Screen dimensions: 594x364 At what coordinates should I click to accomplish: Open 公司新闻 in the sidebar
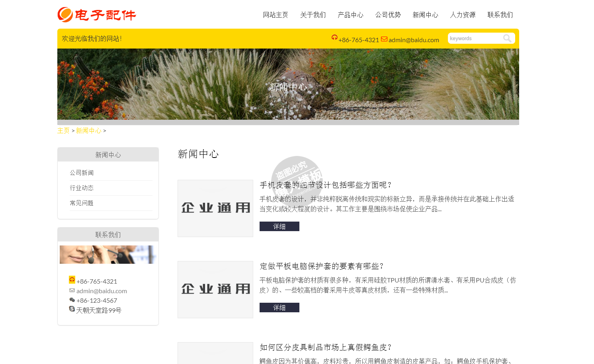pos(82,173)
